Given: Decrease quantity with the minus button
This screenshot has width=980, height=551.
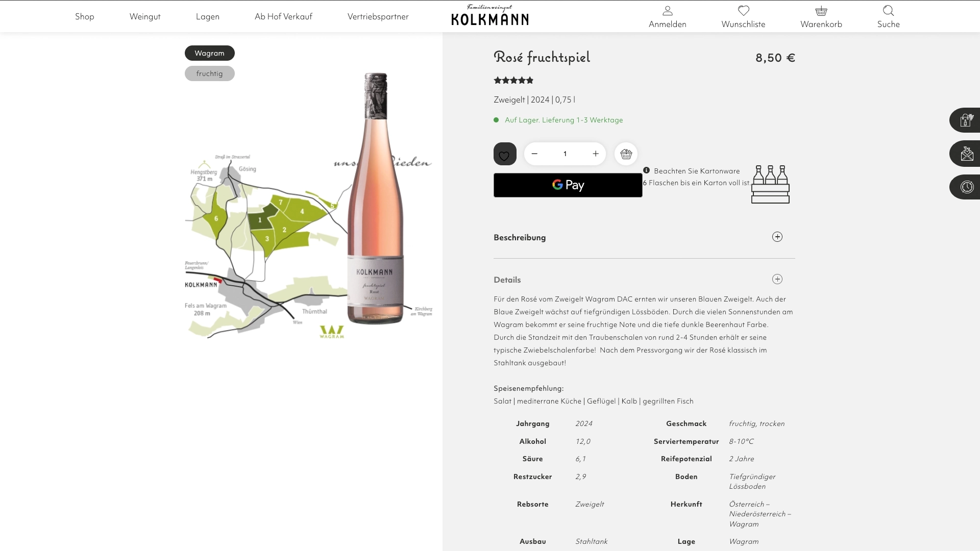Looking at the screenshot, I should pos(534,154).
